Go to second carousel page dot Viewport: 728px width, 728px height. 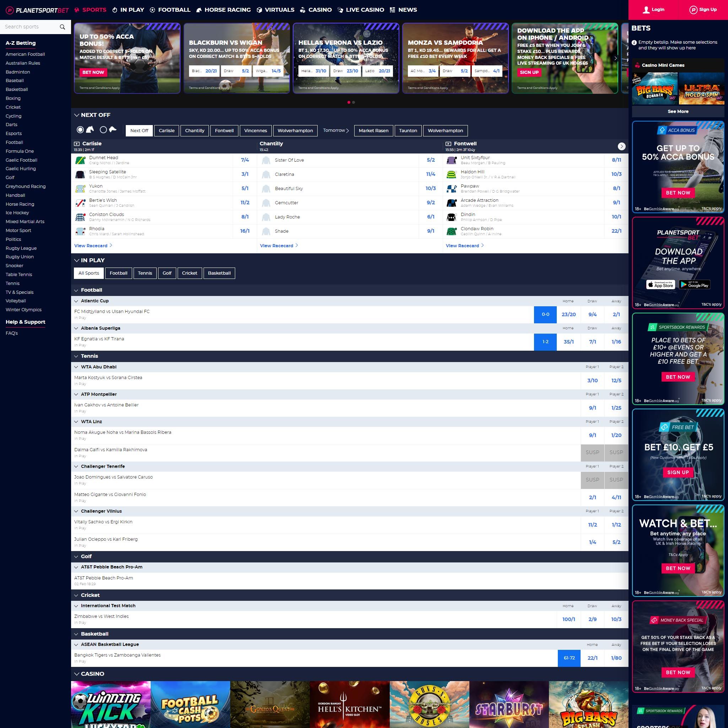354,102
